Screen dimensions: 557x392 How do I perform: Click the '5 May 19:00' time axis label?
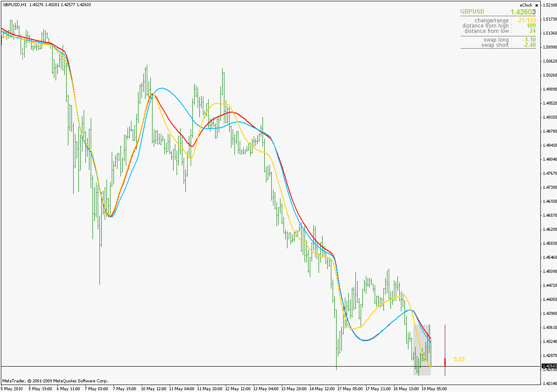pyautogui.click(x=40, y=388)
